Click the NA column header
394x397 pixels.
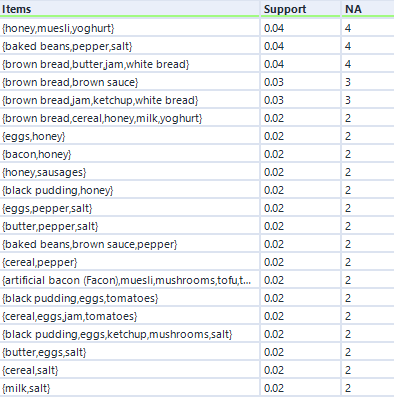[368, 9]
